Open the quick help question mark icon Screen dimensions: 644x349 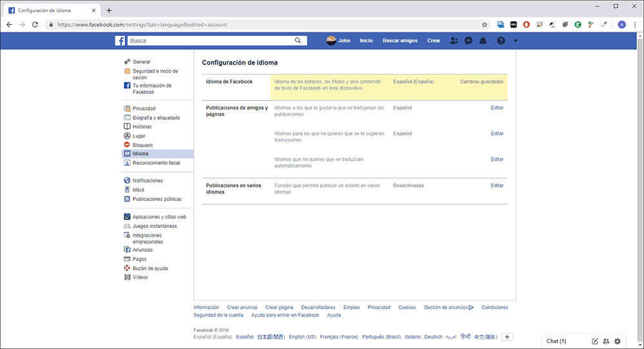pos(500,41)
